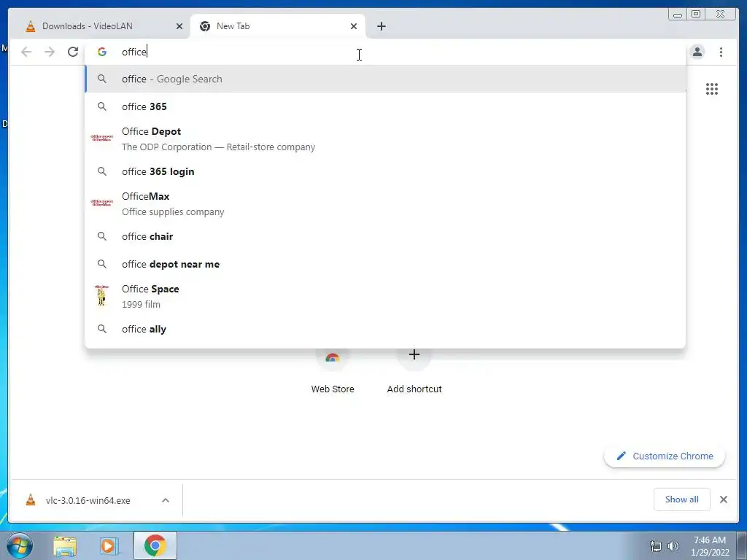747x560 pixels.
Task: Click the Office Depot logo thumbnail
Action: [101, 138]
